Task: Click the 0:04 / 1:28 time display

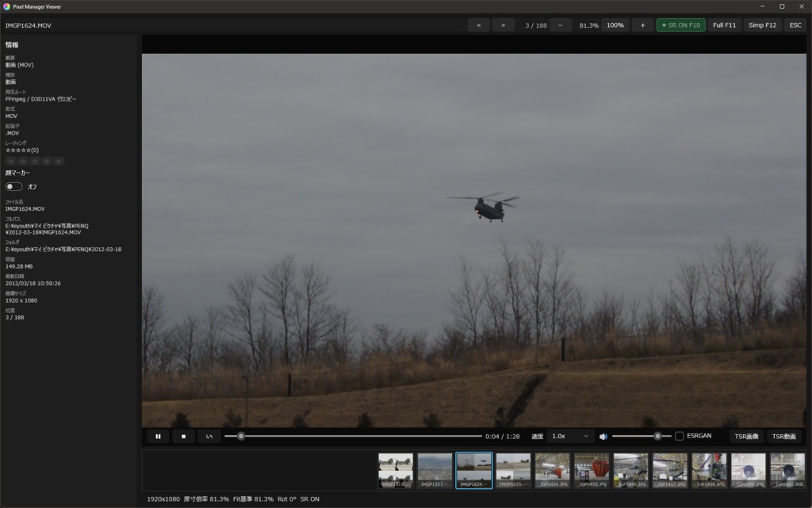Action: pyautogui.click(x=502, y=437)
